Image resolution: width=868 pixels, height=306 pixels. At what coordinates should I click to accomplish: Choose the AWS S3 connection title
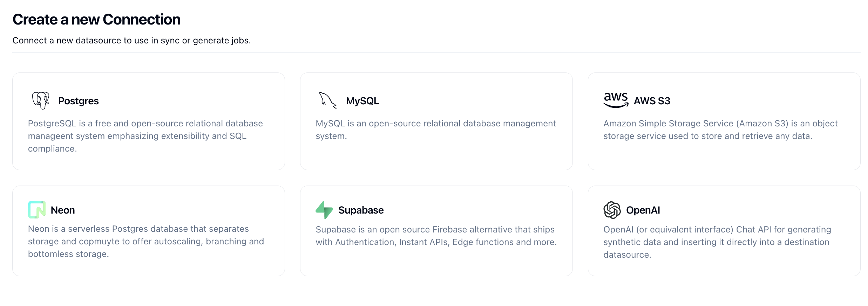point(652,101)
